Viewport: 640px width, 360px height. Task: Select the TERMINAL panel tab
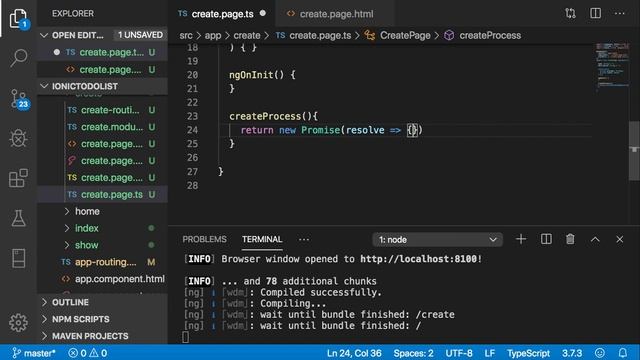point(262,239)
